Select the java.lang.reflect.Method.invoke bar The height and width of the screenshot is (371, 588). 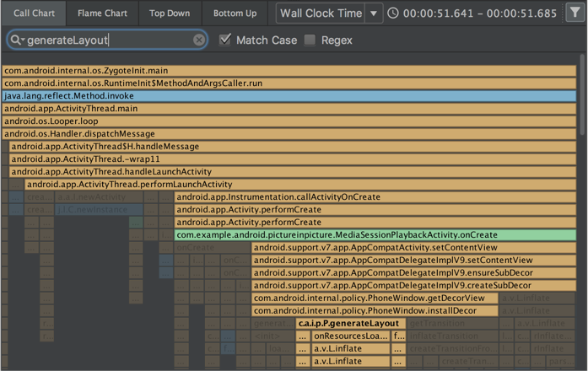tap(289, 96)
